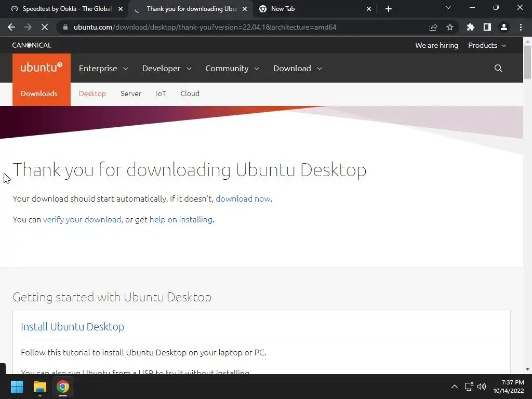The width and height of the screenshot is (532, 399).
Task: Open the We are hiring link
Action: pyautogui.click(x=436, y=45)
